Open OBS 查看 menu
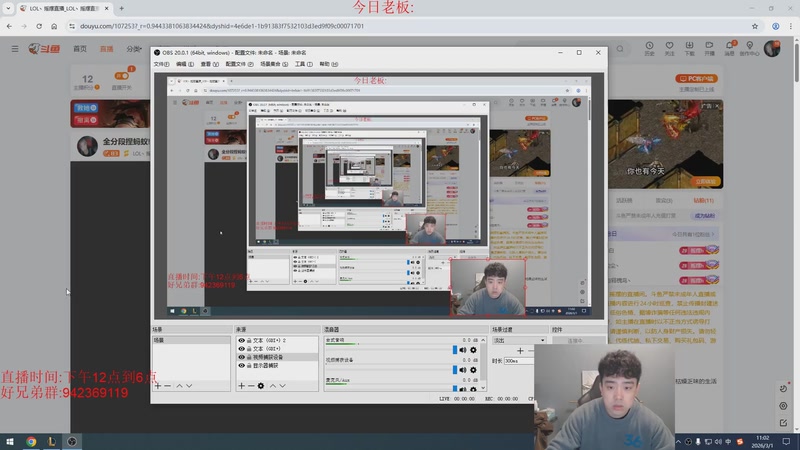Viewport: 800px width, 450px height. 209,64
